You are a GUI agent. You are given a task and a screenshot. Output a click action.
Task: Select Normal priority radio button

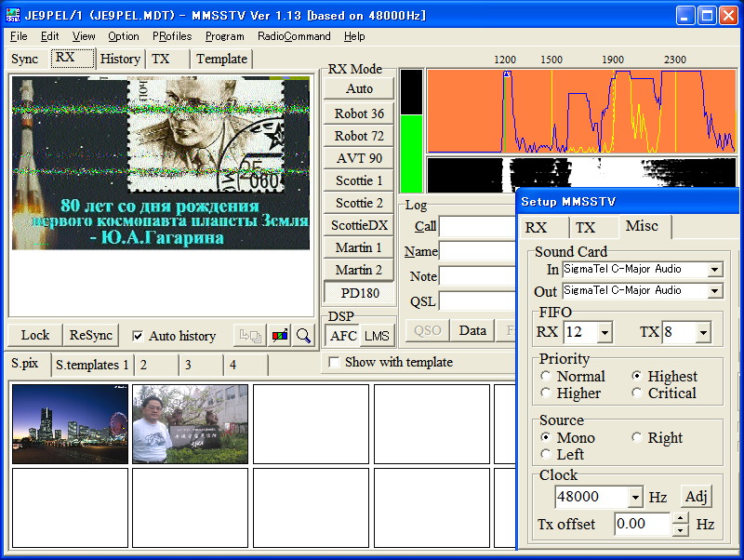point(546,376)
